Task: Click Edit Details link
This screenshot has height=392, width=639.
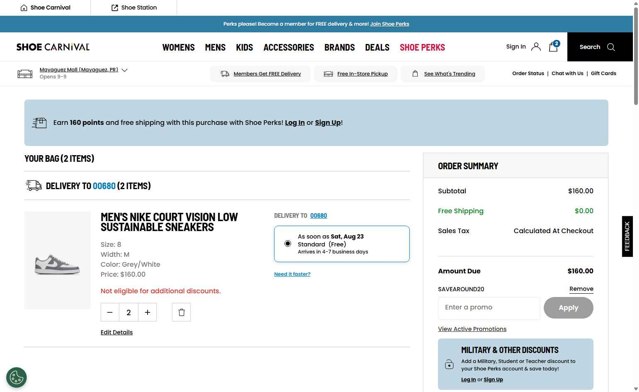Action: tap(117, 333)
